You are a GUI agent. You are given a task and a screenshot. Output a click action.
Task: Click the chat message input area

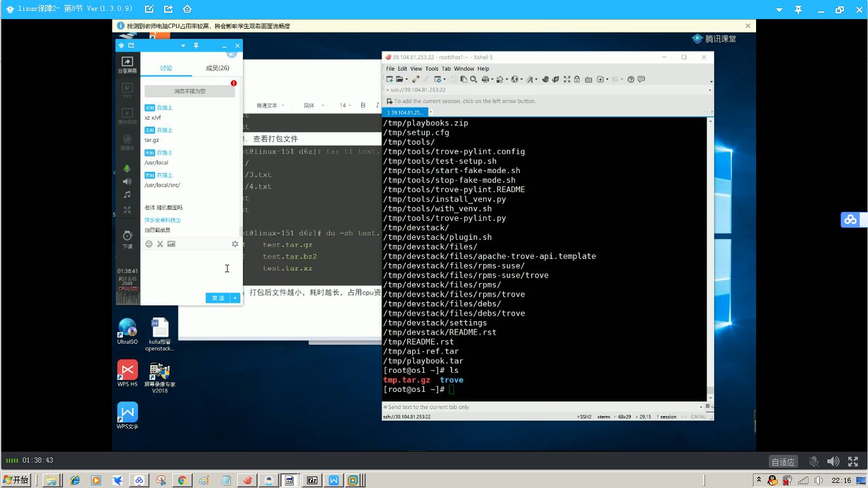[190, 270]
